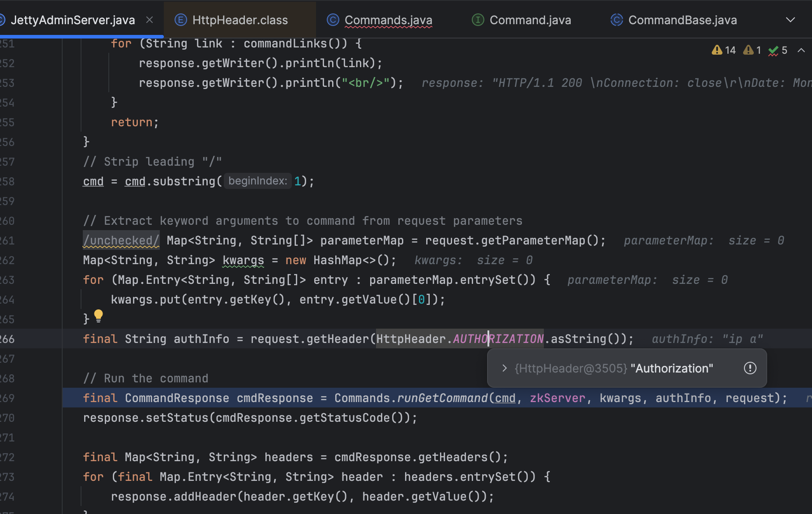
Task: Click println(link) call on line 252
Action: coord(330,63)
